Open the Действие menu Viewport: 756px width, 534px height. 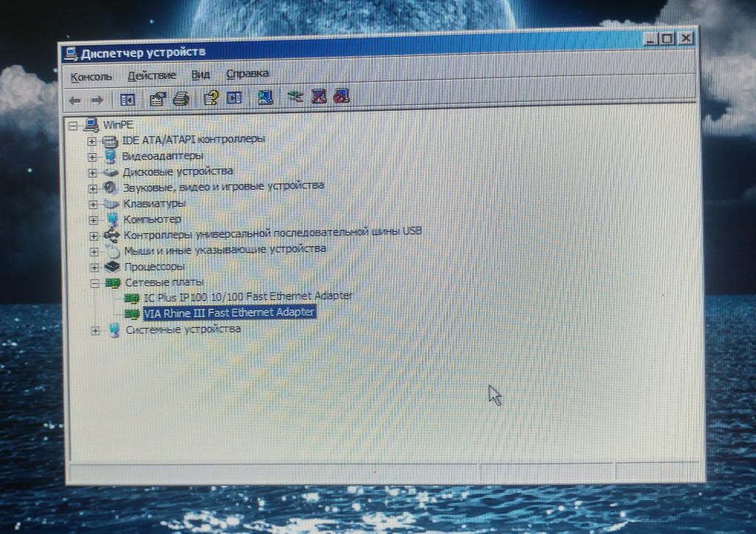(151, 76)
